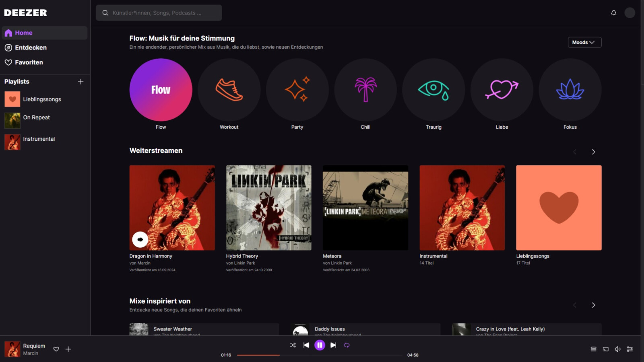Enable repeat for the current track
The height and width of the screenshot is (362, 644).
pyautogui.click(x=347, y=345)
